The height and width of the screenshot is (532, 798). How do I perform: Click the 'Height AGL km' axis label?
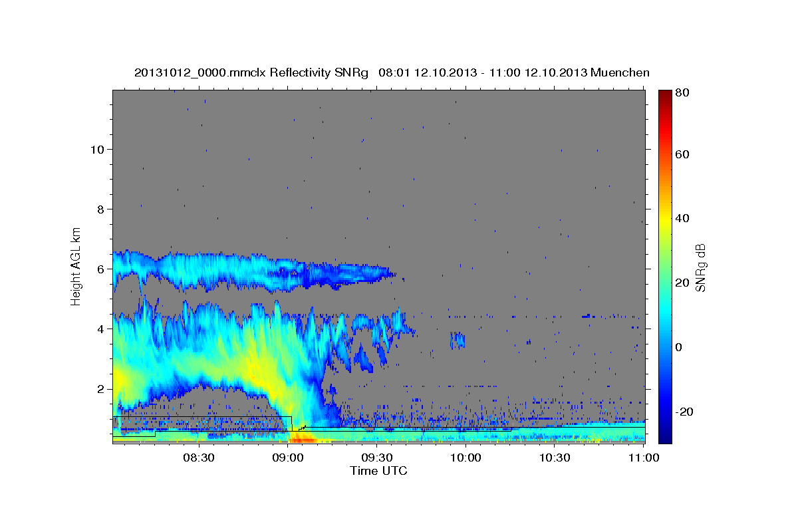point(76,265)
